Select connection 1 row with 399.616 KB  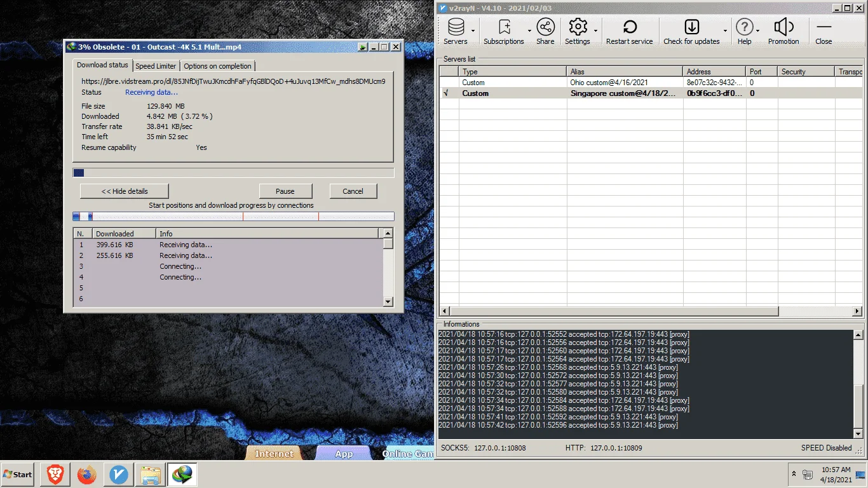[229, 245]
